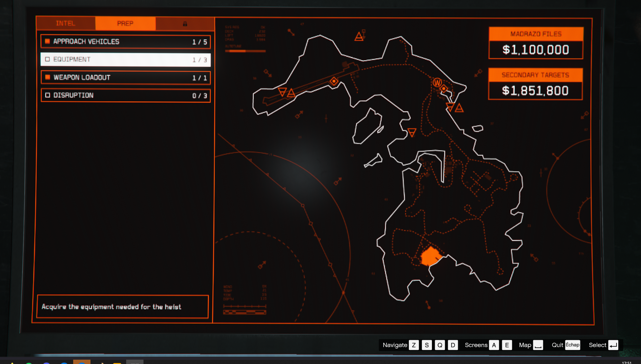
Task: Click the S navigate key hint
Action: pyautogui.click(x=427, y=345)
